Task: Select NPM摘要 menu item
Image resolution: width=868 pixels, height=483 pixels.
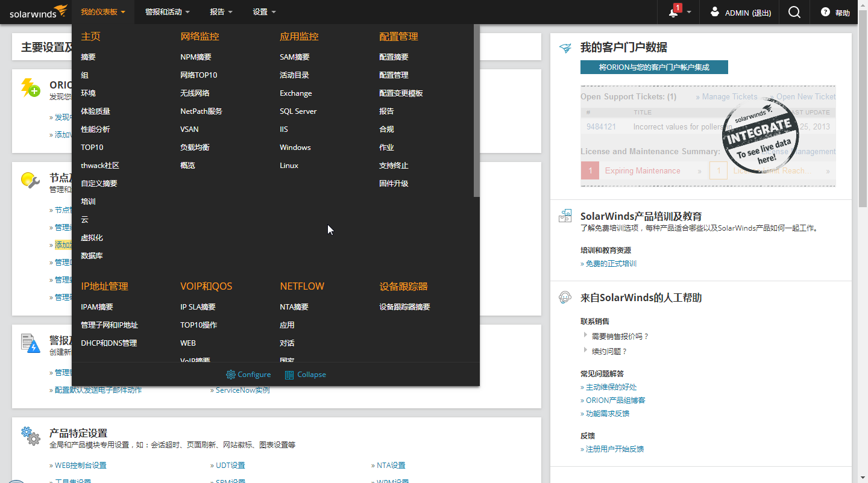Action: tap(196, 57)
